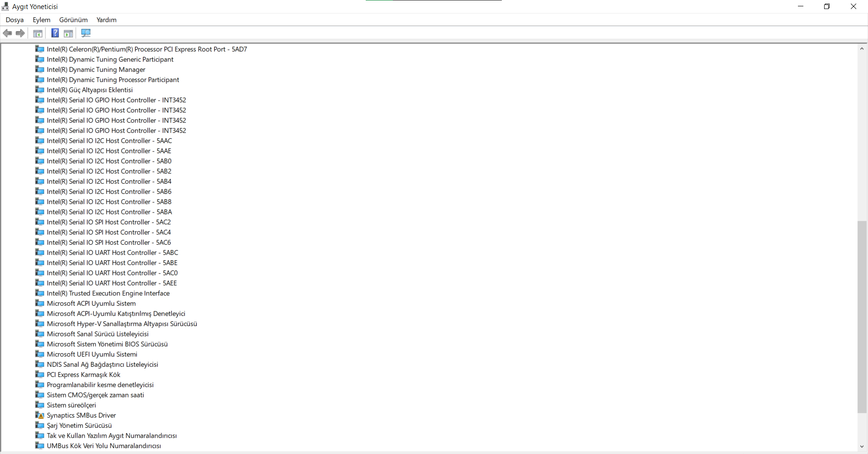The image size is (868, 454).
Task: Select I2C Host Controller - 5ABA
Action: (x=109, y=212)
